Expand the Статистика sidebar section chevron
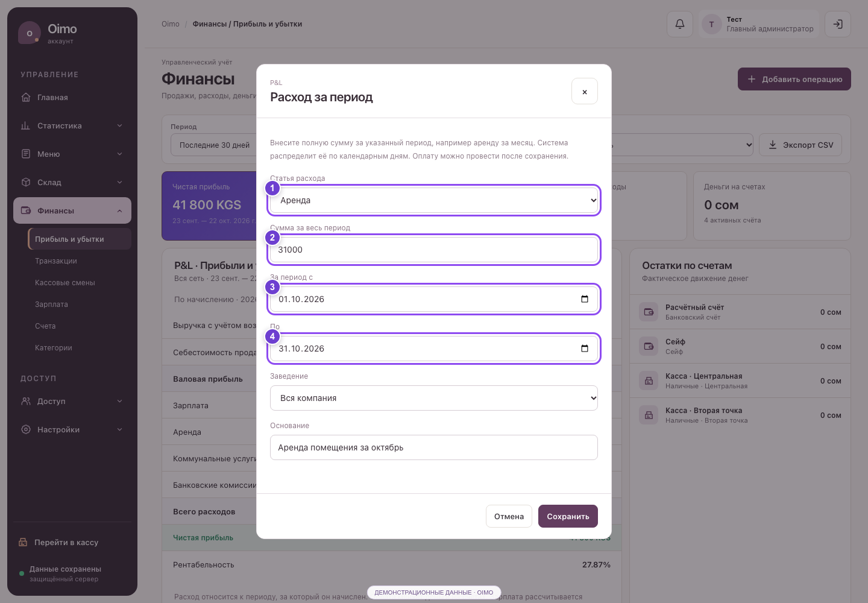This screenshot has height=603, width=868. (x=119, y=125)
